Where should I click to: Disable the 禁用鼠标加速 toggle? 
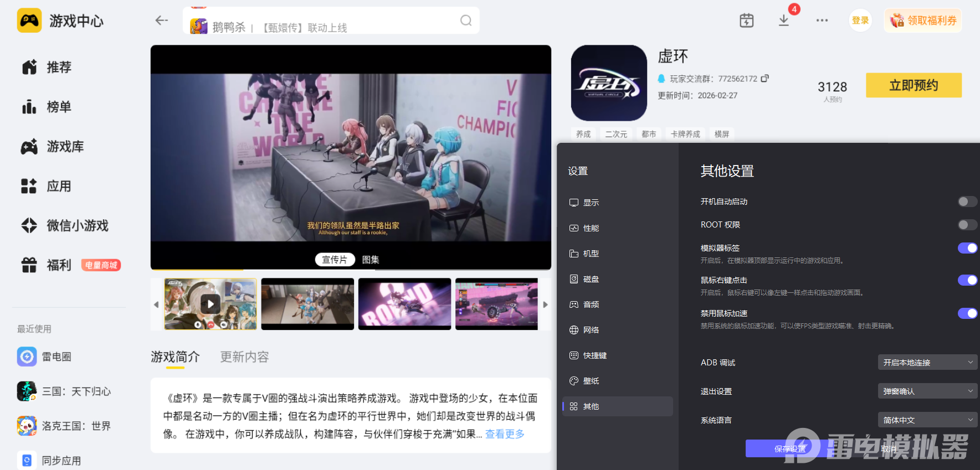click(x=967, y=313)
